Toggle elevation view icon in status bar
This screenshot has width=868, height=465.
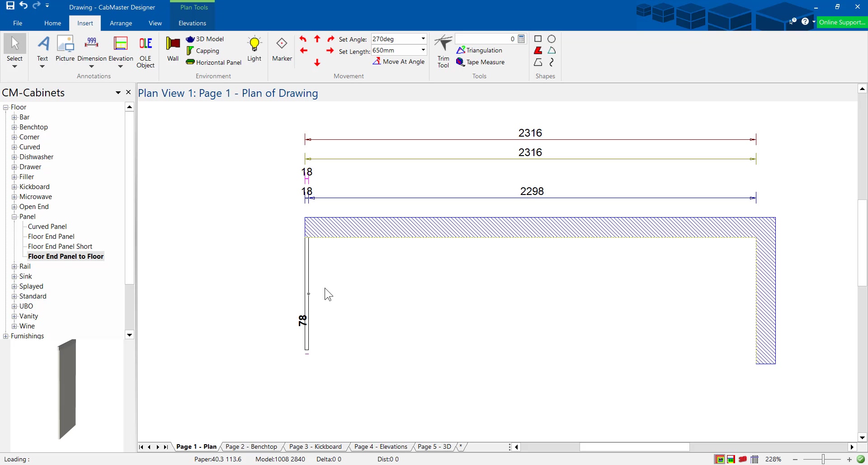click(731, 459)
